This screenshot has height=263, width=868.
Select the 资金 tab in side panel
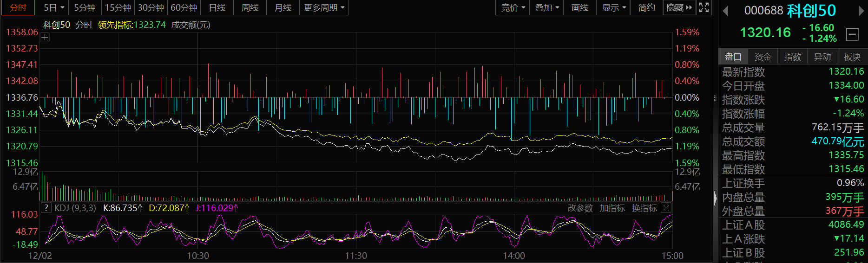click(763, 57)
